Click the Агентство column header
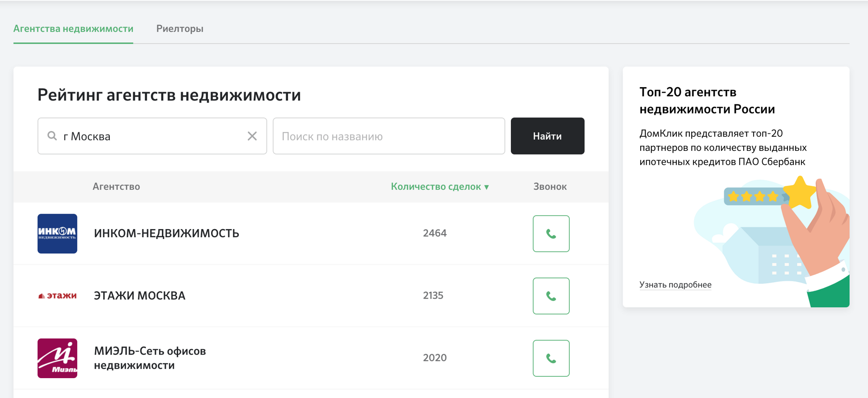The image size is (868, 398). click(x=116, y=187)
